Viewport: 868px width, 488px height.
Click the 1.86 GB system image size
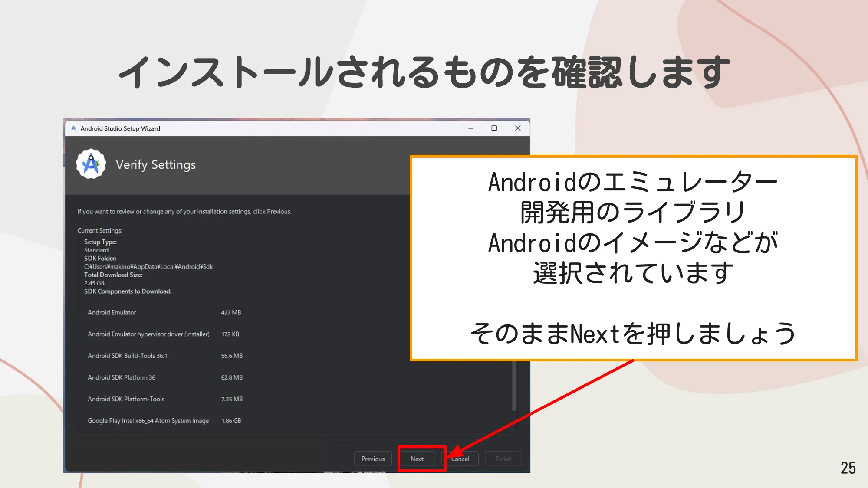[231, 421]
